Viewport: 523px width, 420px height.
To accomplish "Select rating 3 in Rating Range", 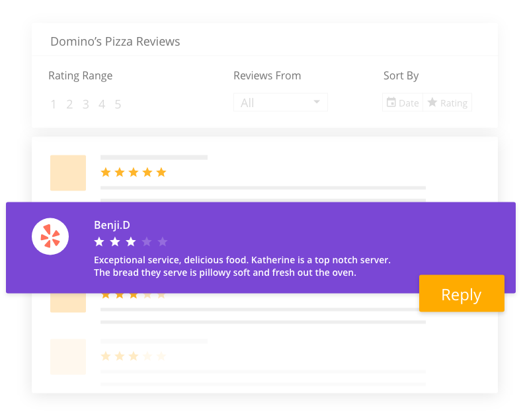I will [x=86, y=105].
